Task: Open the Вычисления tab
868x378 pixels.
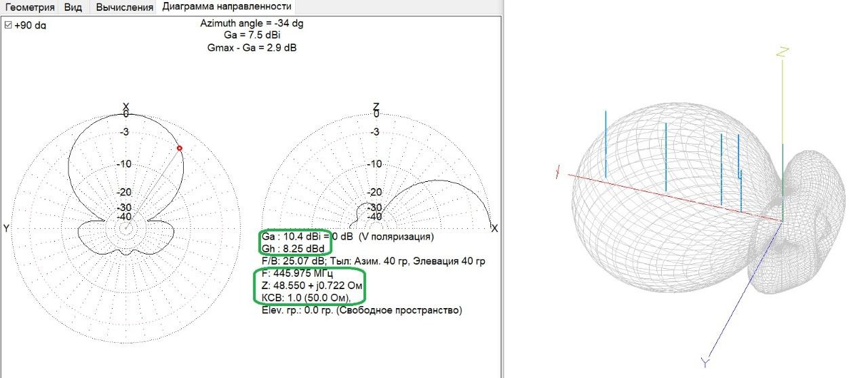Action: 124,7
